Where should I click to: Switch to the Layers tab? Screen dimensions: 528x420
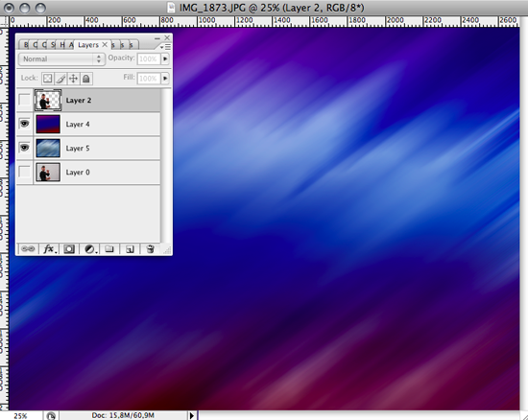click(88, 45)
